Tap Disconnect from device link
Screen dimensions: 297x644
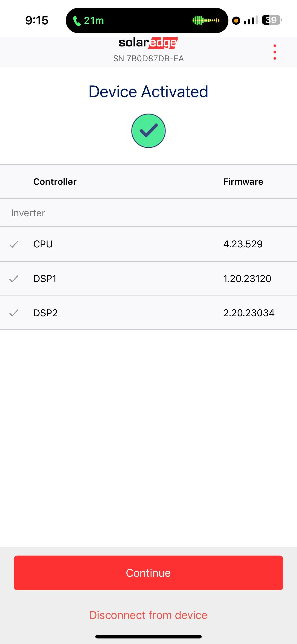148,615
